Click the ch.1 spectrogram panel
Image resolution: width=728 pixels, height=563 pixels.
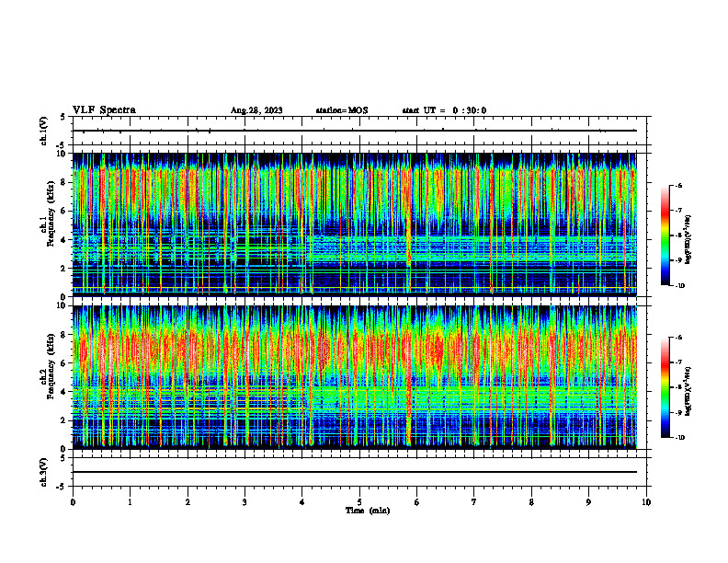coord(355,224)
